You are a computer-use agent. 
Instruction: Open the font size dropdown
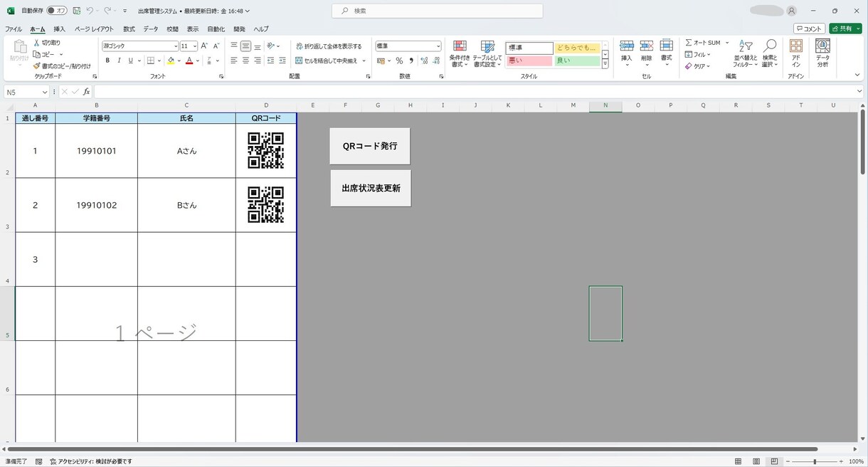coord(194,46)
